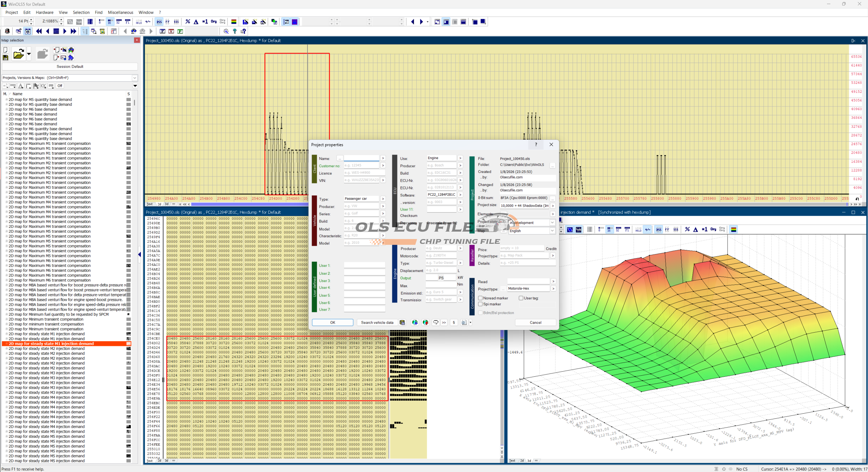
Task: Open the Project state dropdown
Action: (552, 223)
